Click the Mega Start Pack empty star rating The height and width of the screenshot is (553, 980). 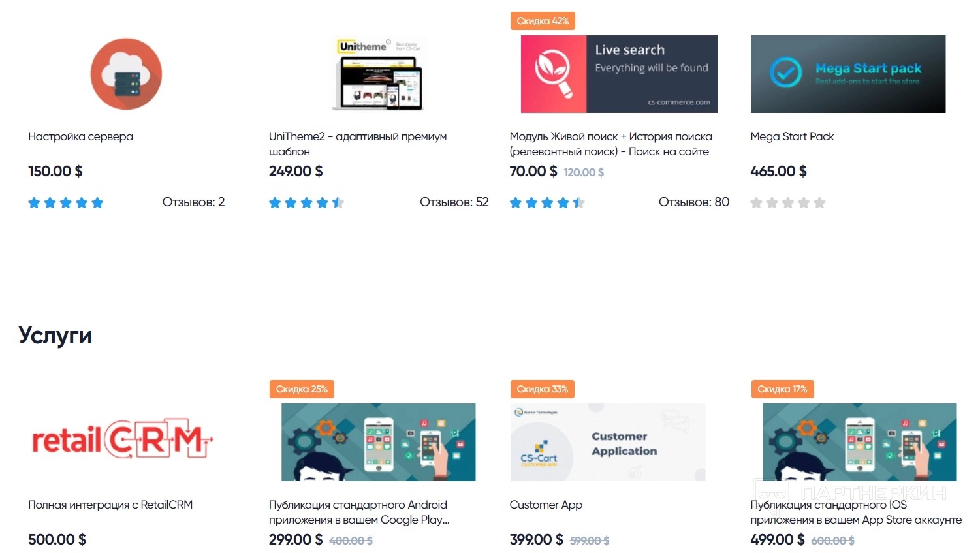click(x=787, y=203)
